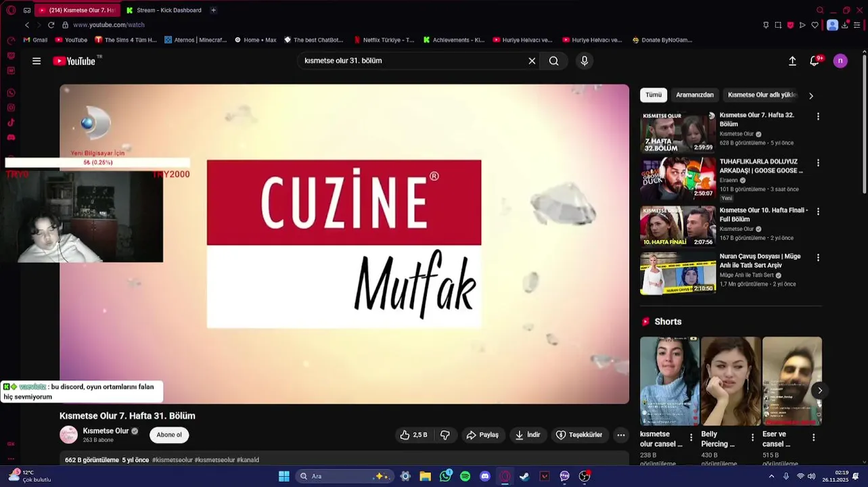868x487 pixels.
Task: Like the video with thumbs up
Action: [414, 435]
